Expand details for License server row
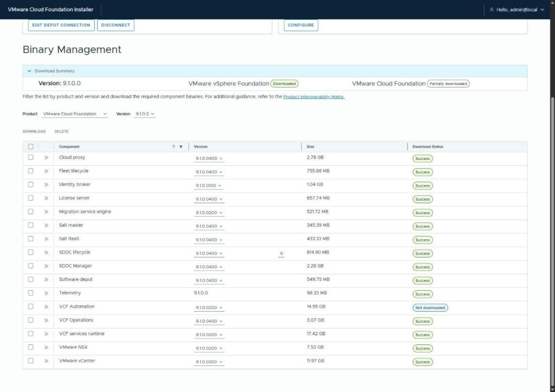555x392 pixels. point(46,198)
